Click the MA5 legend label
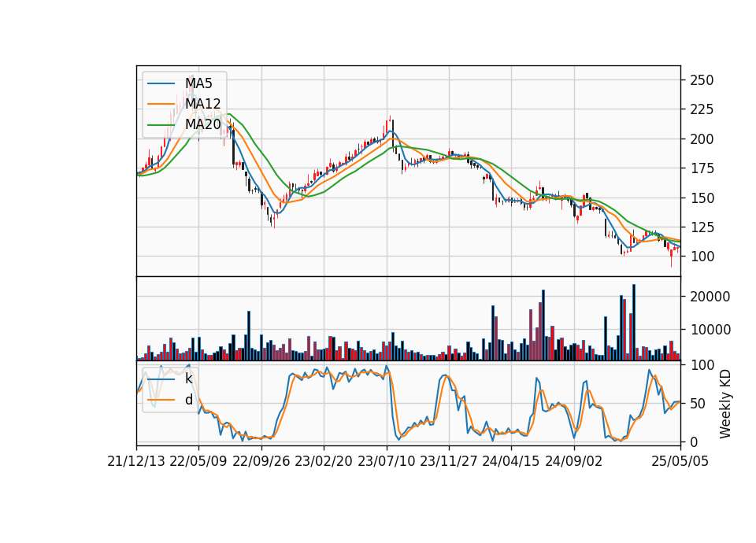756x543 pixels. pyautogui.click(x=198, y=83)
